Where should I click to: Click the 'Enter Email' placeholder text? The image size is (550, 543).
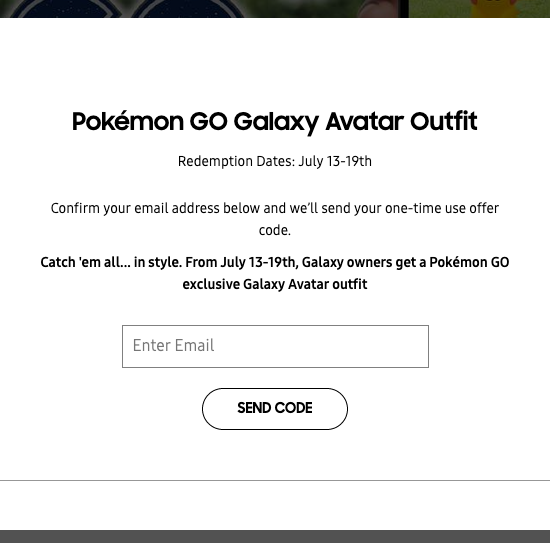click(x=173, y=346)
